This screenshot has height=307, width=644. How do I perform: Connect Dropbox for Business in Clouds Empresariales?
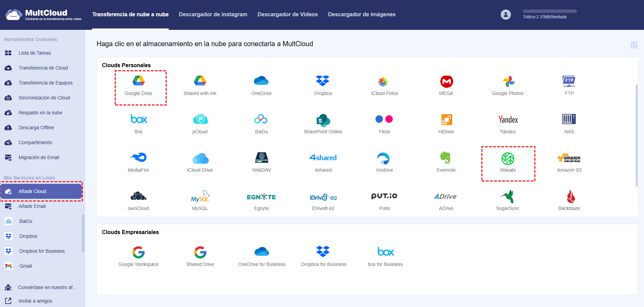[x=323, y=251]
